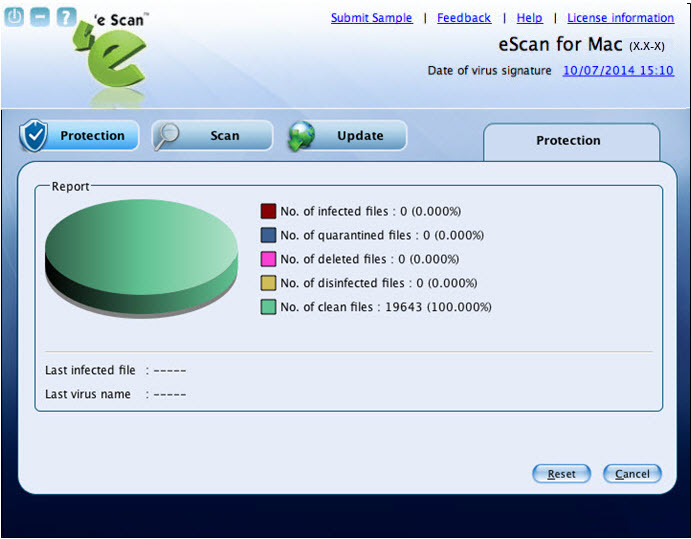
Task: Click the blue shield Protection icon
Action: click(33, 135)
